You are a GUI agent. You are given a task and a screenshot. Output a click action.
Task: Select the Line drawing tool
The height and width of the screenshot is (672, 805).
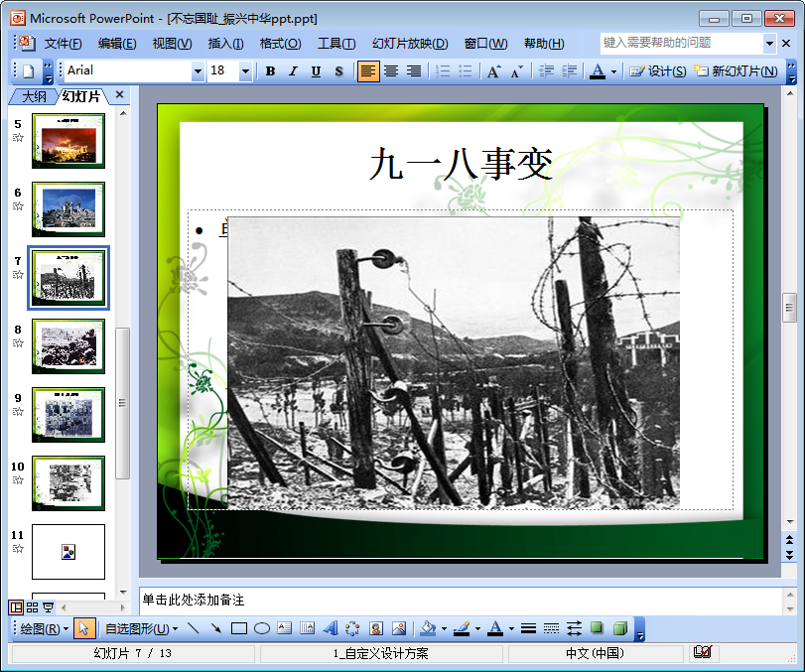pos(193,628)
